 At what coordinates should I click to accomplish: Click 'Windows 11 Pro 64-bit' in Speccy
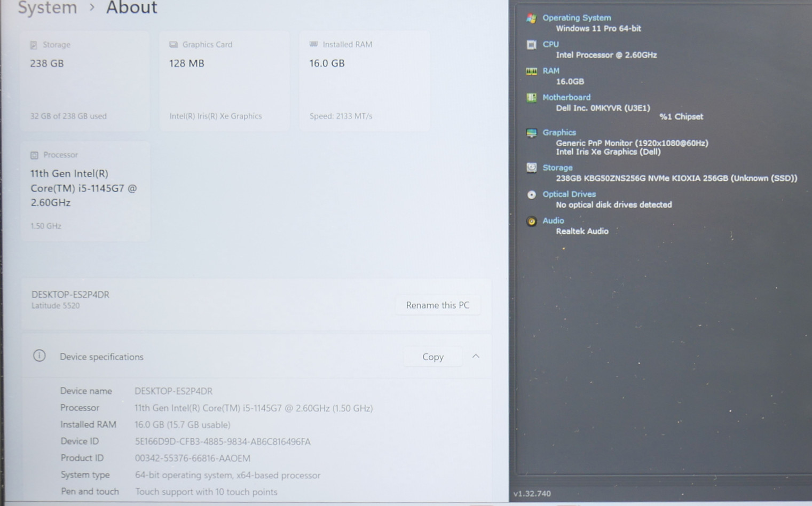coord(598,28)
